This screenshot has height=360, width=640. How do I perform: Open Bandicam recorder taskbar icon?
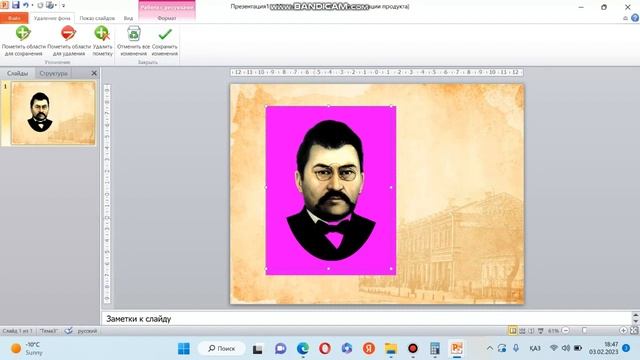tap(413, 349)
